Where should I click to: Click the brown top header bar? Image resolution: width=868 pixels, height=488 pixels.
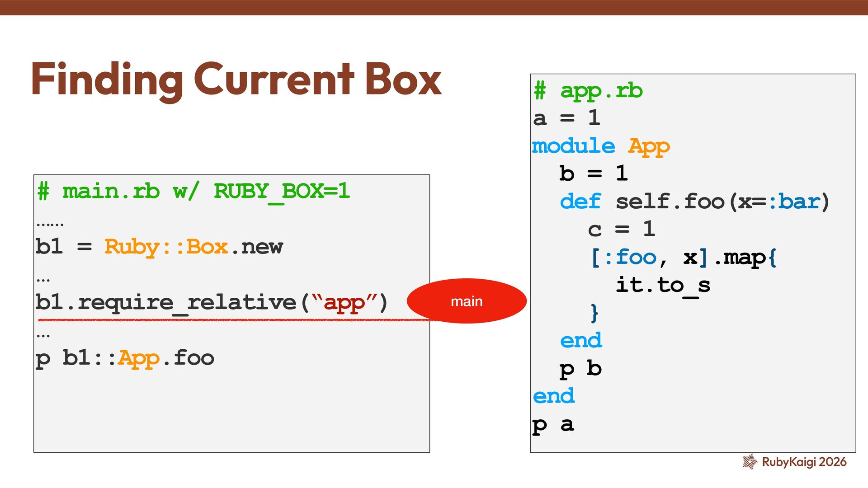(x=434, y=7)
